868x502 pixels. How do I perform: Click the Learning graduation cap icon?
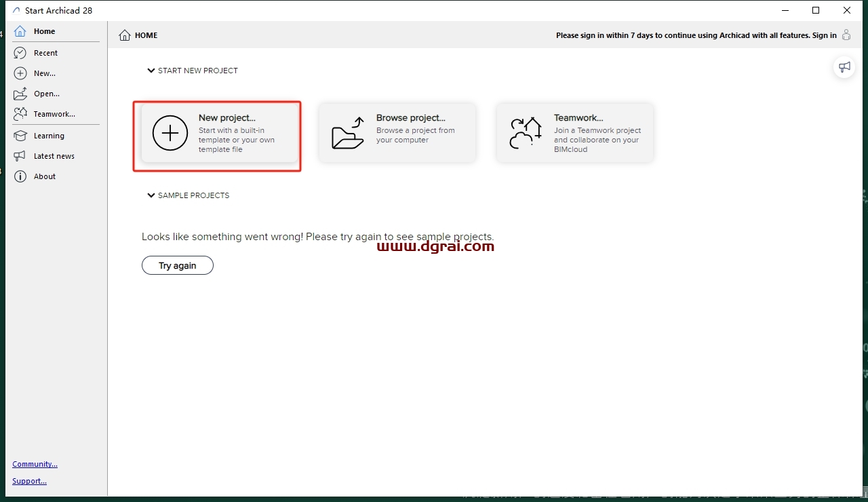tap(20, 136)
